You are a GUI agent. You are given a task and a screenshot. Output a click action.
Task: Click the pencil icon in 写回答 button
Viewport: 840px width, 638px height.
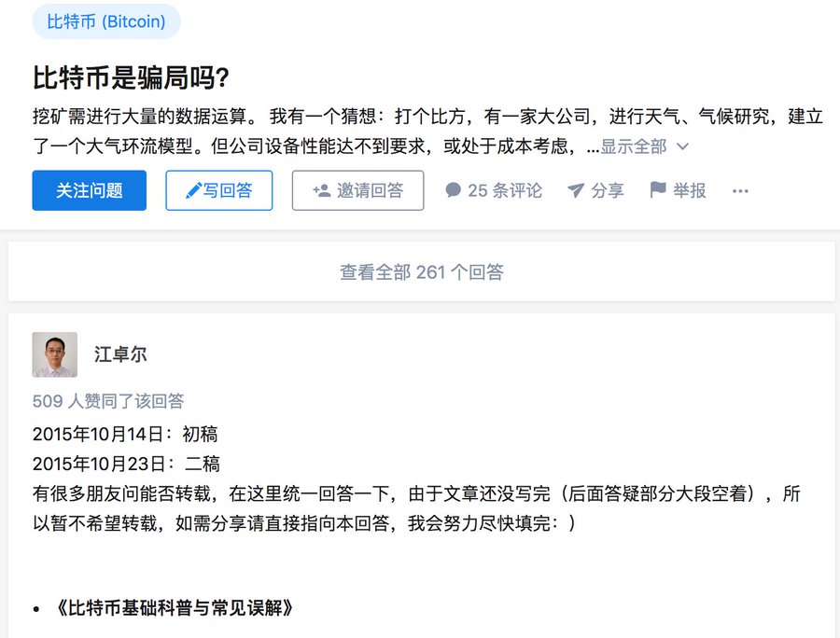tap(193, 190)
